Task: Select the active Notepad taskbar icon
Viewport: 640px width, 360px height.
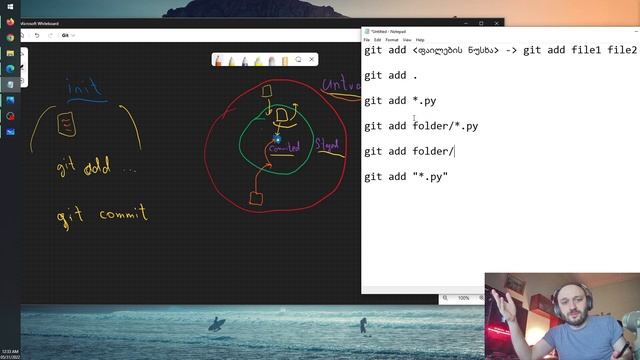Action: pos(10,84)
